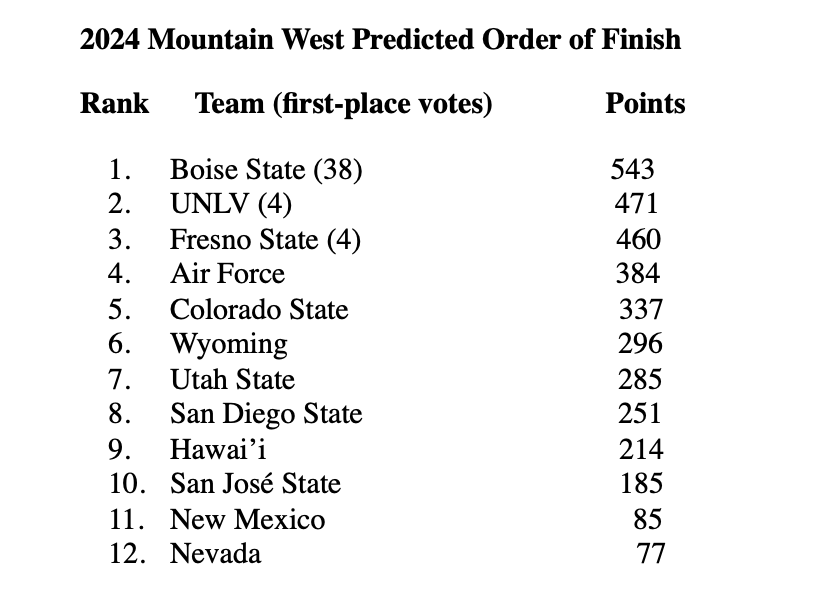Viewport: 830px width, 600px height.
Task: Click the Rank column header
Action: (114, 103)
